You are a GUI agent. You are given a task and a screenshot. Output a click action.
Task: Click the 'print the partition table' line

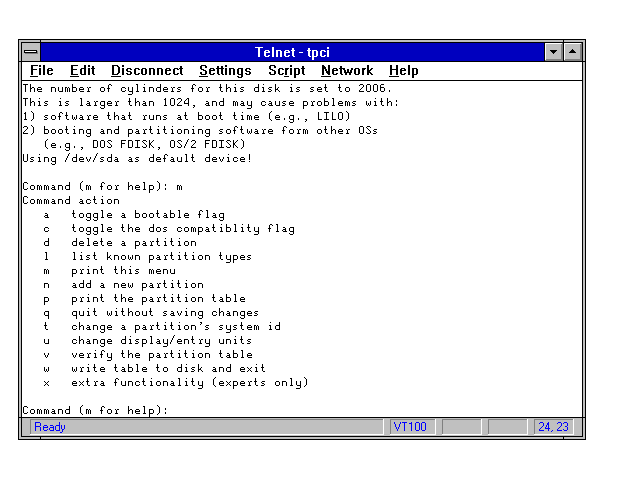click(157, 299)
